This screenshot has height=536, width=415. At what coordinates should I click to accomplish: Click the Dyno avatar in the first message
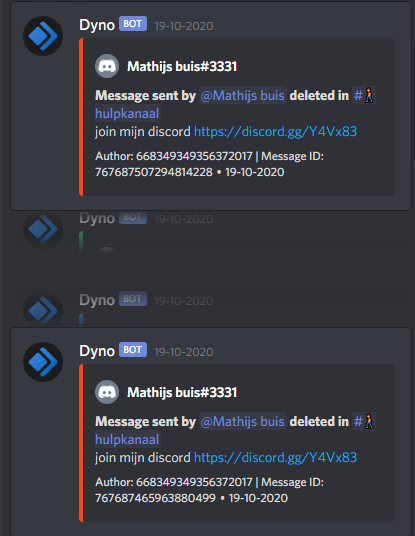click(43, 36)
